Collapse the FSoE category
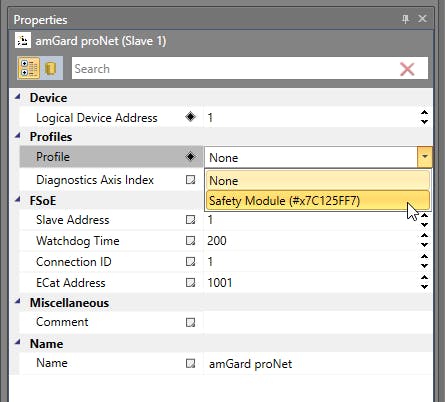 pos(18,200)
